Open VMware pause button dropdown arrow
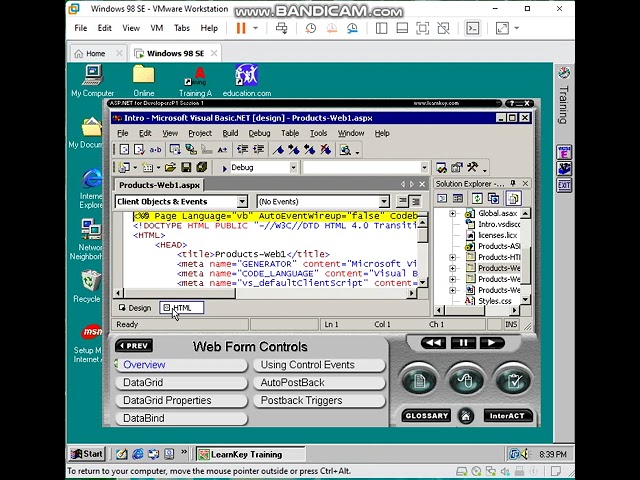The image size is (640, 480). coord(256,28)
